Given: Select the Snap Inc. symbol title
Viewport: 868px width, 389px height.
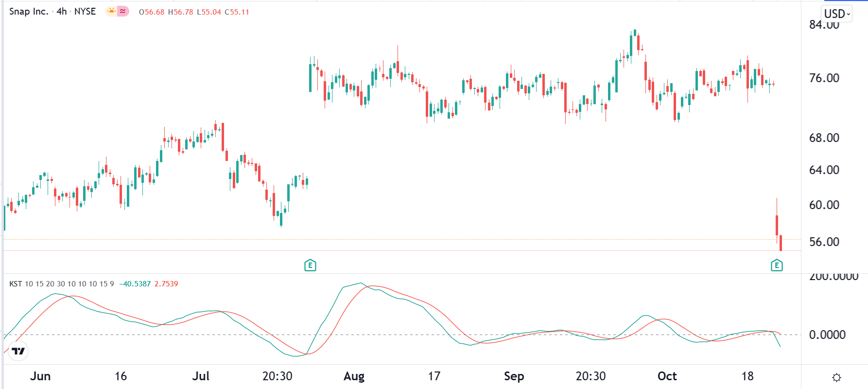Looking at the screenshot, I should pos(29,11).
